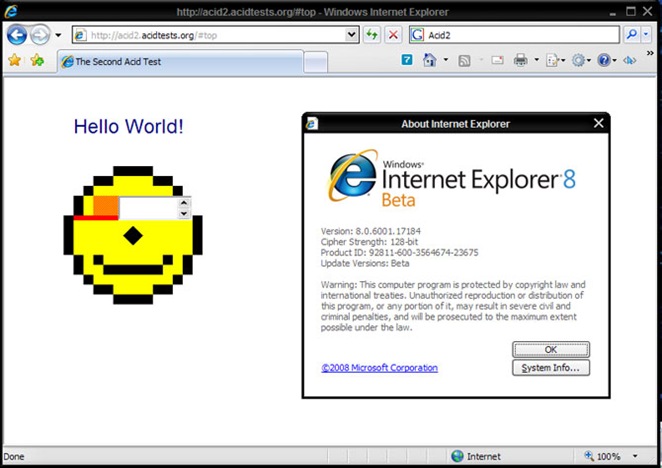662x468 pixels.
Task: Click the Cipher Strength: 128-bit text
Action: (369, 242)
